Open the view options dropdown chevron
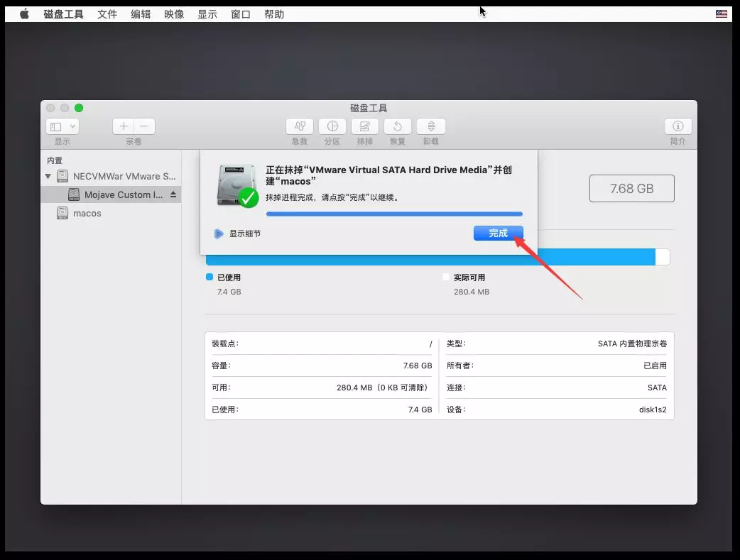This screenshot has height=560, width=740. click(x=72, y=126)
